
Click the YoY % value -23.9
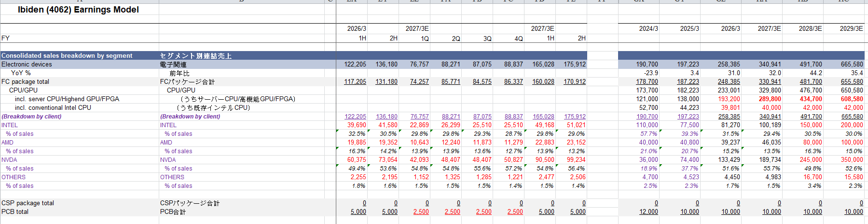tap(650, 73)
